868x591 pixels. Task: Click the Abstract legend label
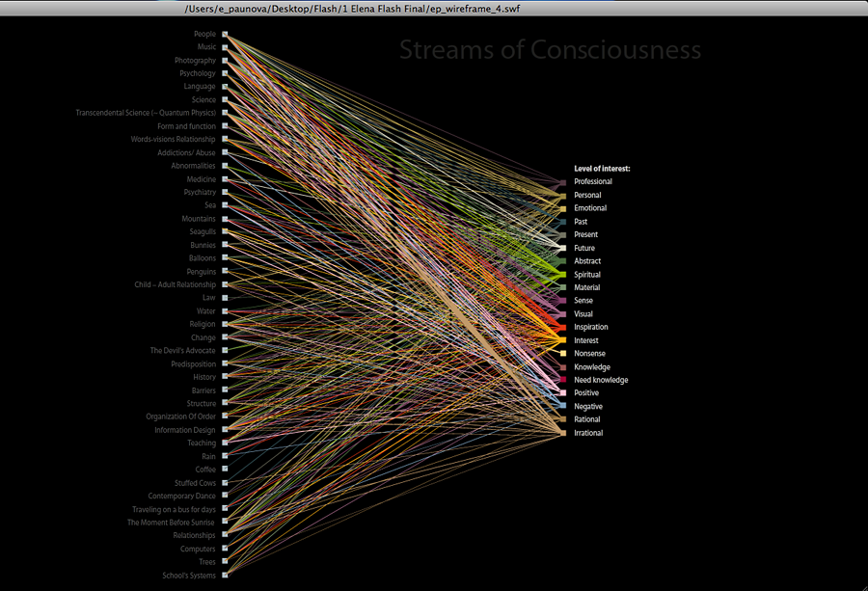click(x=587, y=261)
